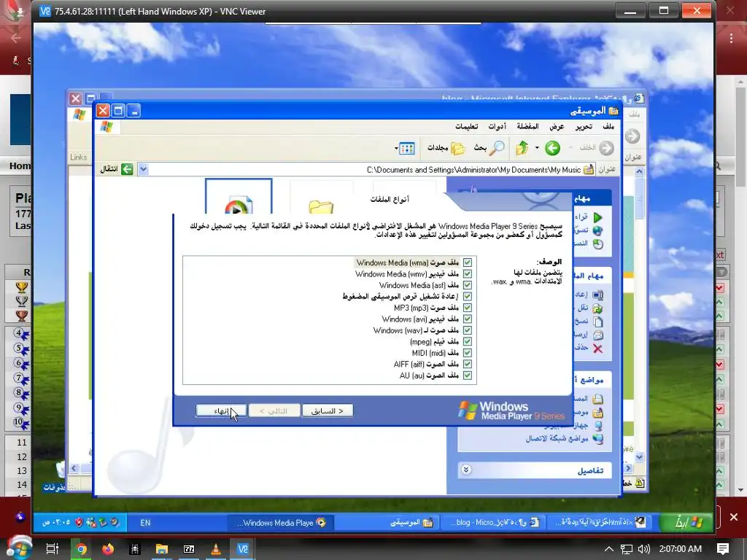The image size is (747, 560).
Task: Uncheck Windows video file (avi) checkbox
Action: (x=468, y=319)
